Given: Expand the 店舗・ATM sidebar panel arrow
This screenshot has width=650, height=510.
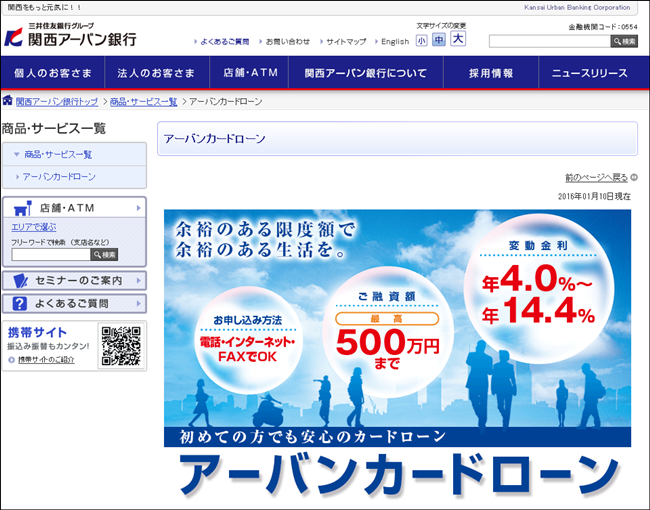Looking at the screenshot, I should 139,208.
